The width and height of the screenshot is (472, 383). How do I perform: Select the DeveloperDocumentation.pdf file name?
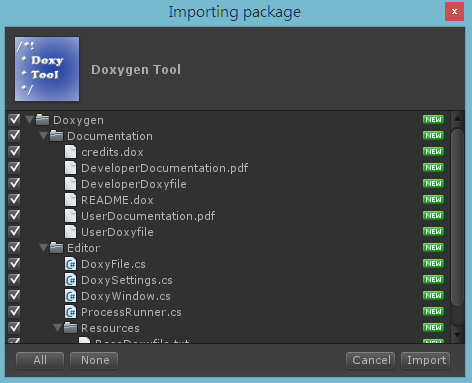[x=165, y=168]
